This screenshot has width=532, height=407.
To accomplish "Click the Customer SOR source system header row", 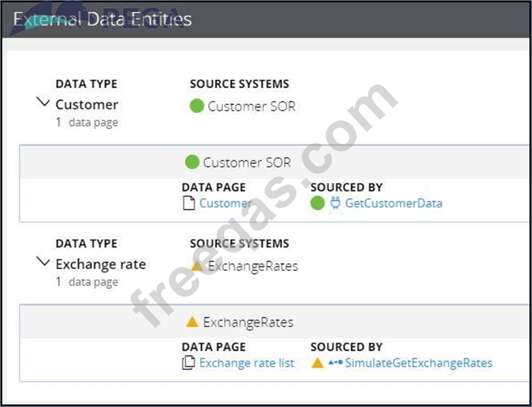I will (x=246, y=163).
